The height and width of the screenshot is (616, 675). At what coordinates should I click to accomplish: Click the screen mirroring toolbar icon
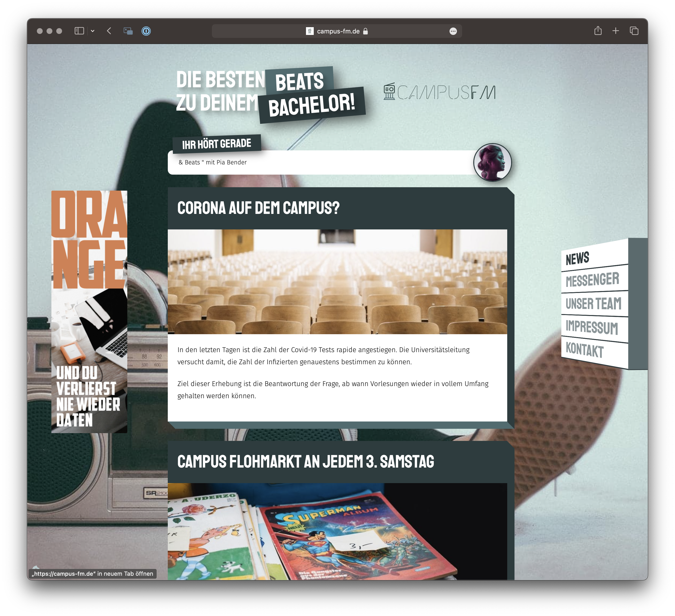pos(128,31)
